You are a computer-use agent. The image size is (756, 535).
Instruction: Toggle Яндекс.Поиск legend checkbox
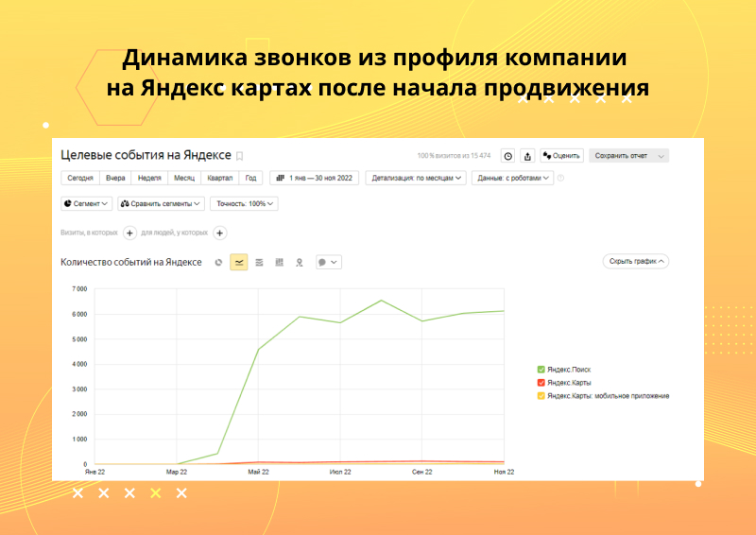pos(541,370)
